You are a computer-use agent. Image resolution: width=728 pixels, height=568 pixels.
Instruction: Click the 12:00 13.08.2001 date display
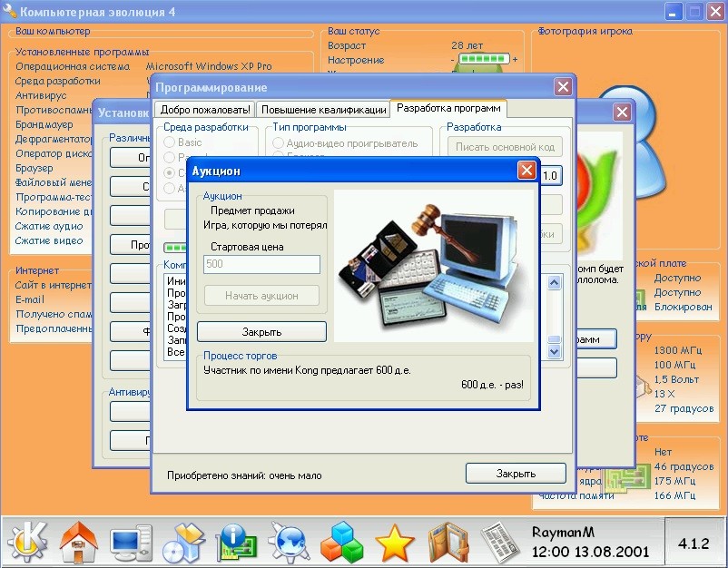click(590, 552)
